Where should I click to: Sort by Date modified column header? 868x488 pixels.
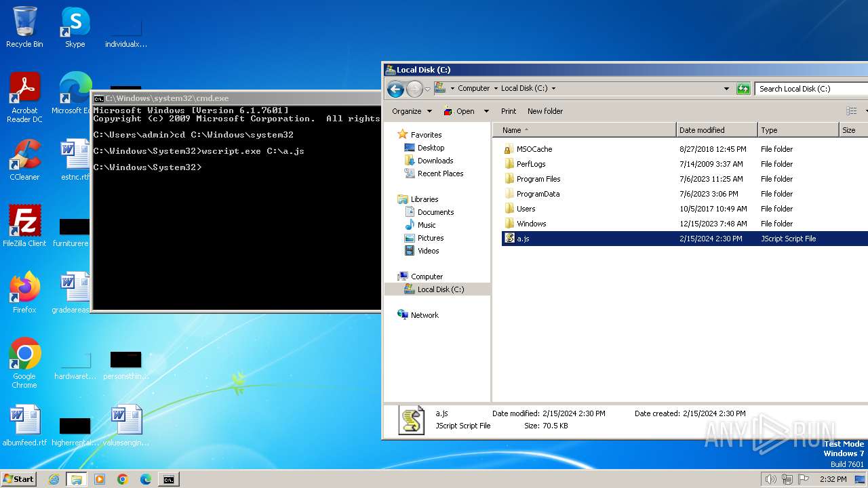pos(717,130)
